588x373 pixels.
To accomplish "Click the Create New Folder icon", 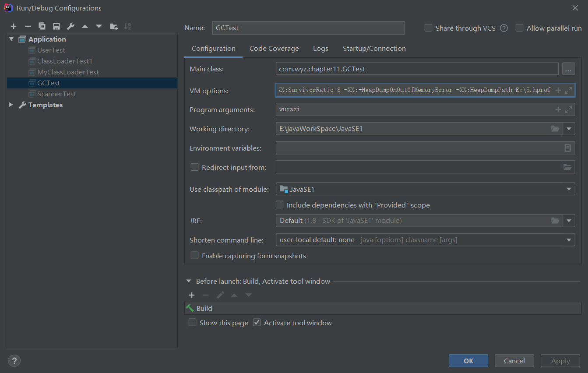I will [x=113, y=26].
